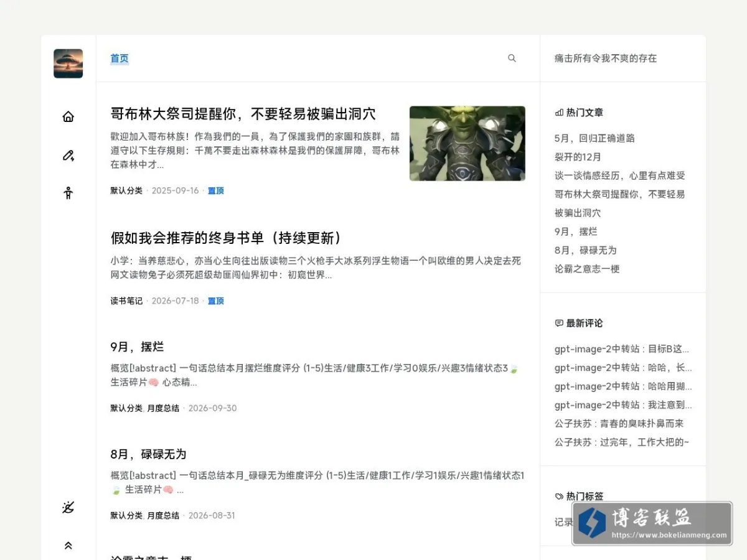Open sidebar hot article 8月，碌碌无为

[x=585, y=250]
